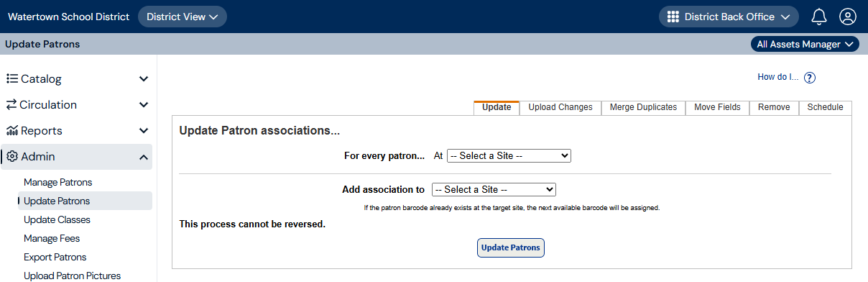The height and width of the screenshot is (282, 868).
Task: Open the District View dropdown
Action: (x=183, y=17)
